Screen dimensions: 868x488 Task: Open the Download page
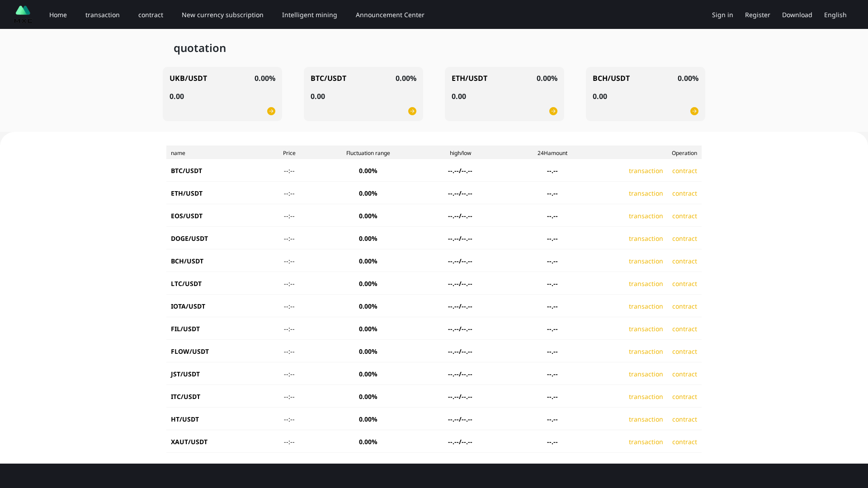797,14
